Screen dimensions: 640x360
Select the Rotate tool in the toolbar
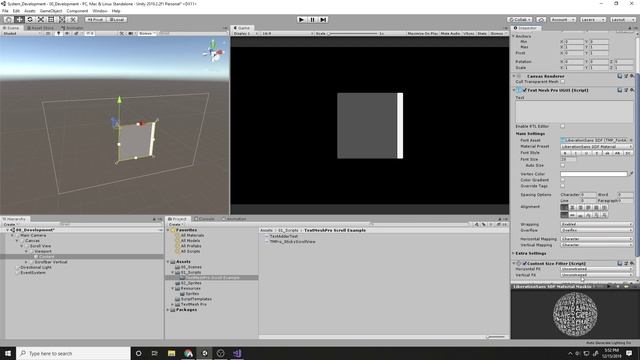point(30,19)
